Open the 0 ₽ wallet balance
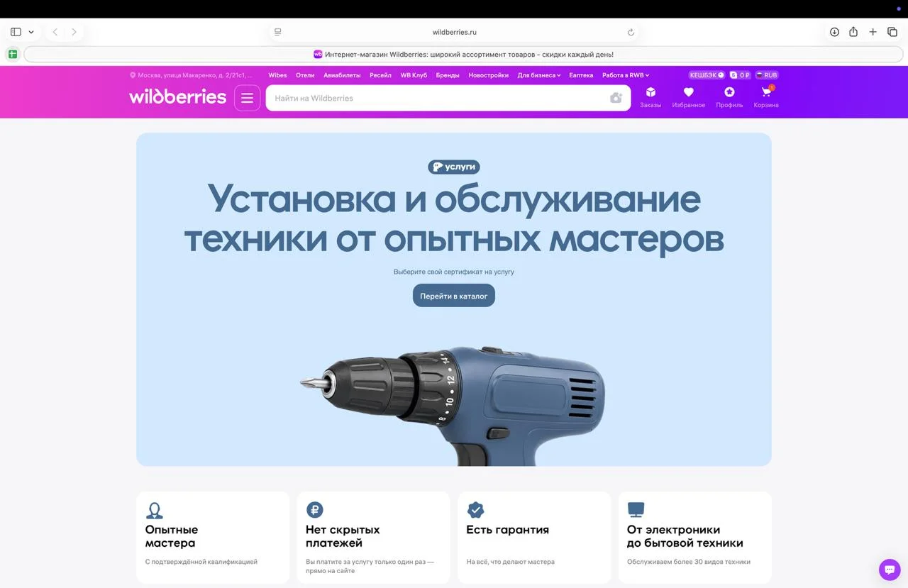This screenshot has width=908, height=588. [x=740, y=75]
